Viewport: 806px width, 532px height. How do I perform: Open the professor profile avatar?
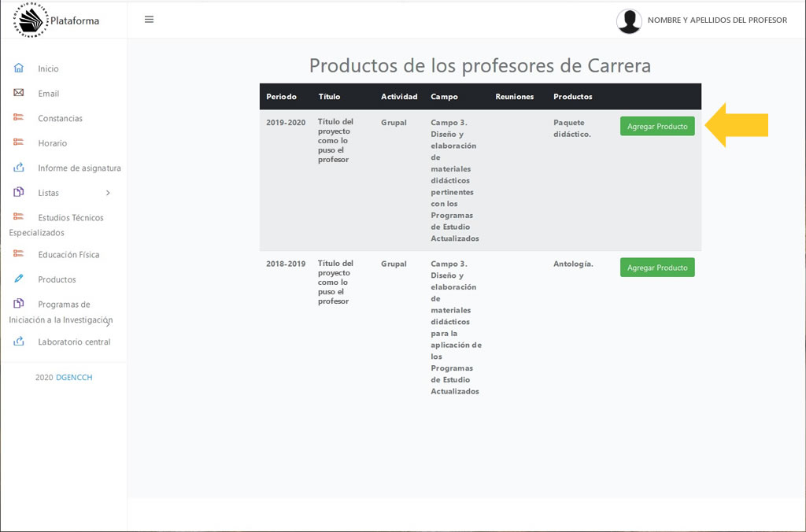coord(629,21)
